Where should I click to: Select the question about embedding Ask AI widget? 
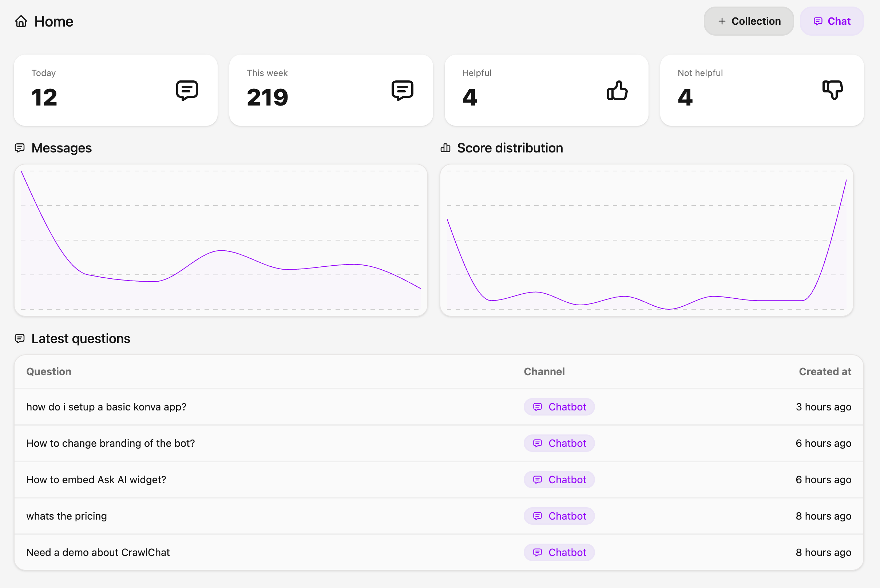tap(96, 479)
